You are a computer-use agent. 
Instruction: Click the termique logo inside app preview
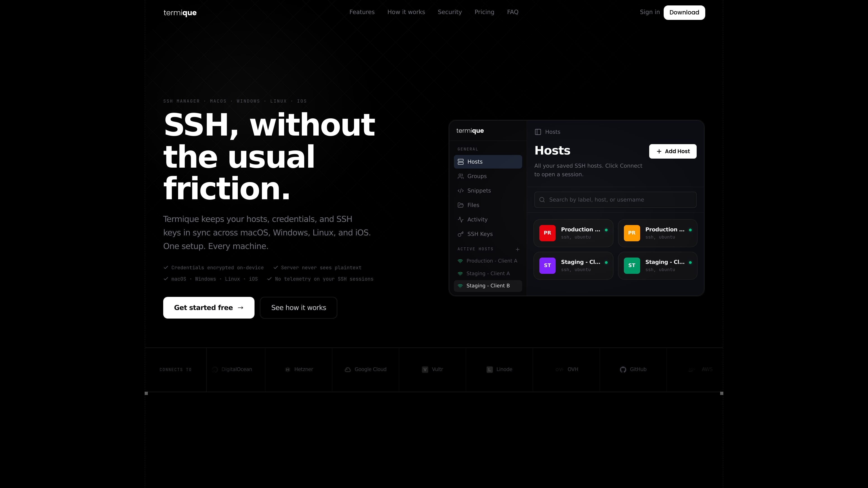(470, 131)
